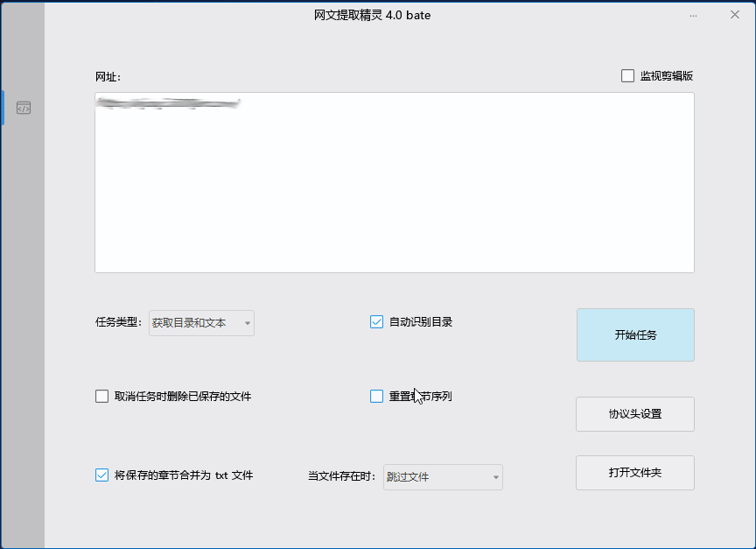Disable the 自动识别目录 option
Screen dimensions: 756x549
(x=376, y=322)
